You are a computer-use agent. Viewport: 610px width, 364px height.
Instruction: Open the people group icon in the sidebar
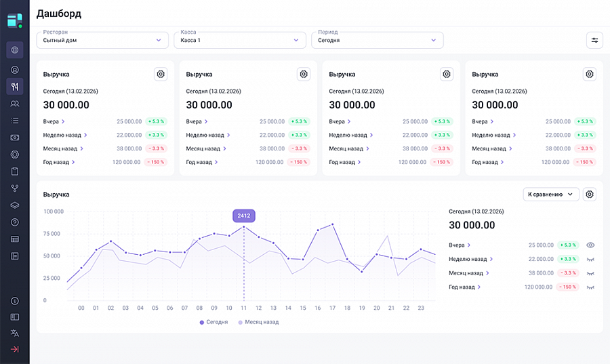pos(15,104)
